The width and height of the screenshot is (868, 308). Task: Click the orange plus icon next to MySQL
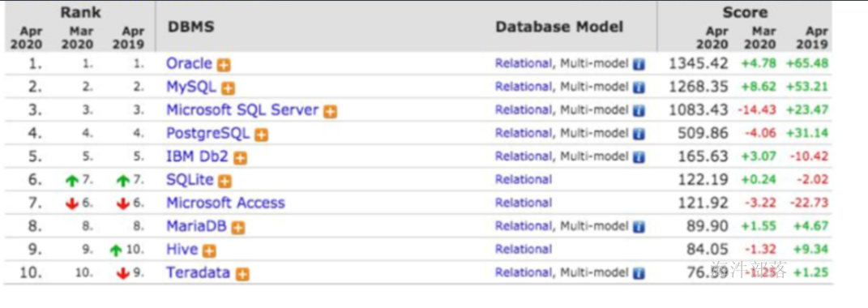coord(228,88)
